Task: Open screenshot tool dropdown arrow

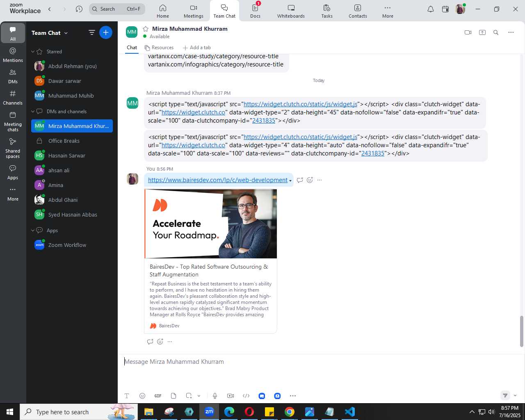Action: tap(199, 396)
